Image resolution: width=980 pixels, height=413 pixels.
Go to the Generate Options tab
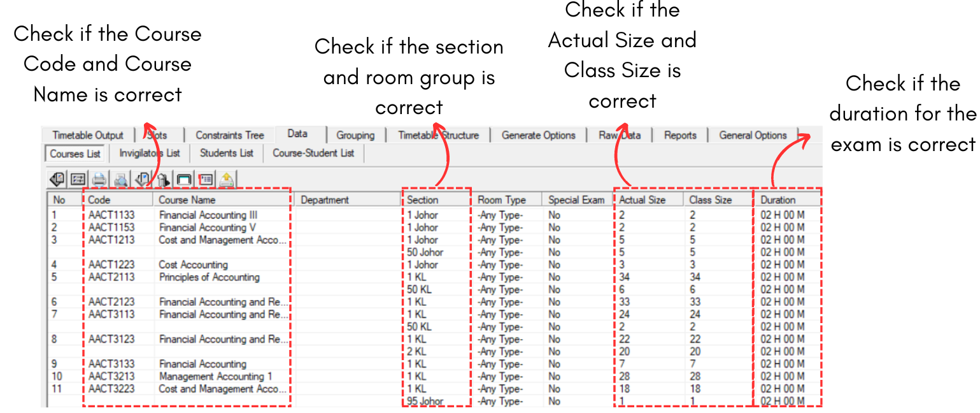(538, 135)
